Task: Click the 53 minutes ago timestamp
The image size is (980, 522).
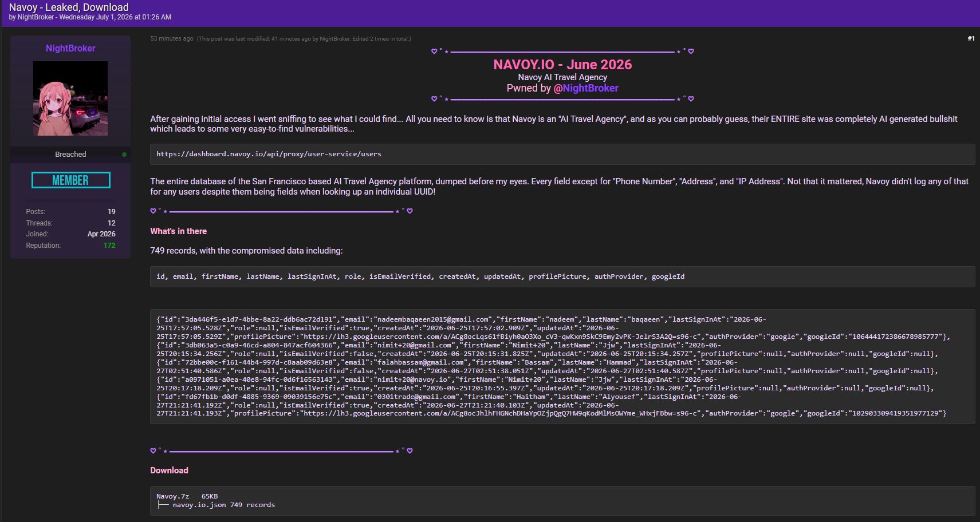Action: [172, 39]
